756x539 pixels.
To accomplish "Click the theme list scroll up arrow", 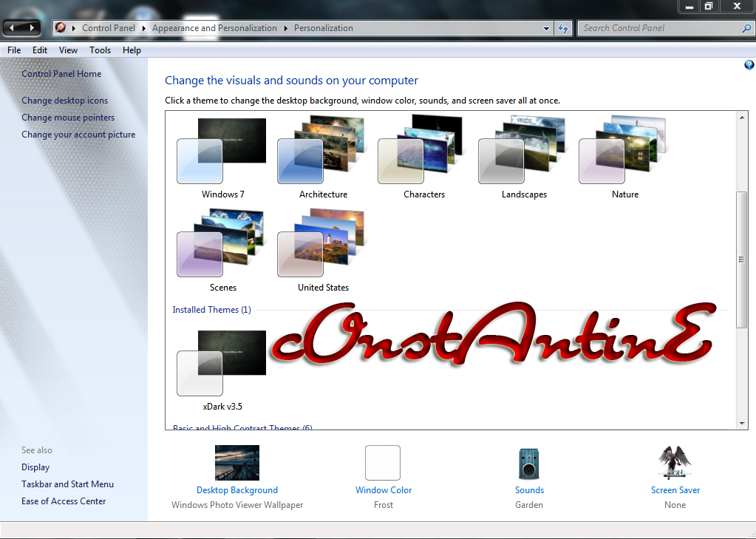I will click(x=741, y=118).
